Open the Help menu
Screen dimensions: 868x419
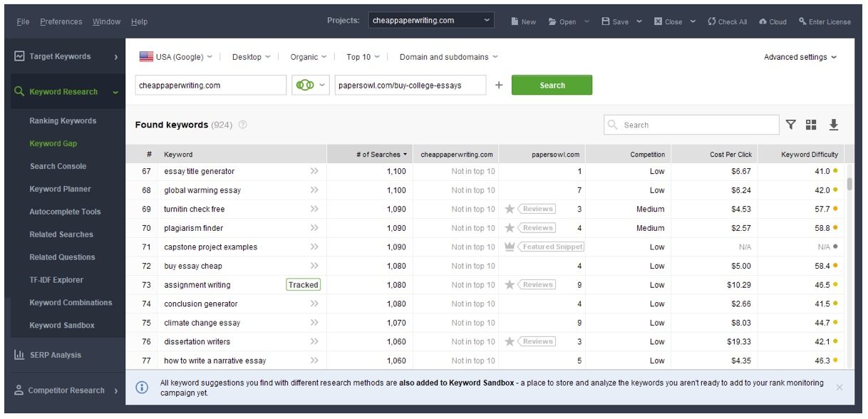coord(140,21)
